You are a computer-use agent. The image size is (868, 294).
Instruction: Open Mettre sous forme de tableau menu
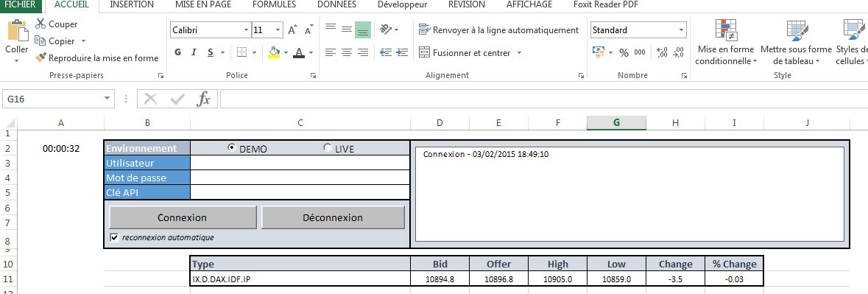click(796, 42)
